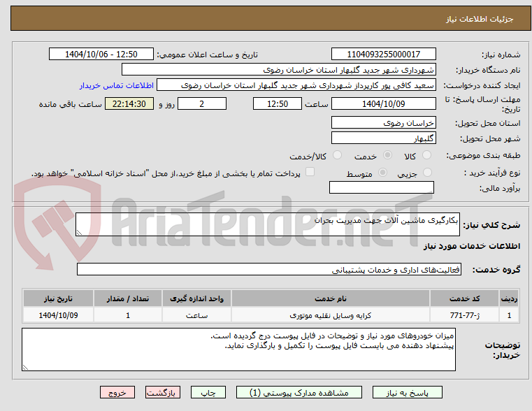Open the اطلاعات تماس خریدار link

coord(117,85)
